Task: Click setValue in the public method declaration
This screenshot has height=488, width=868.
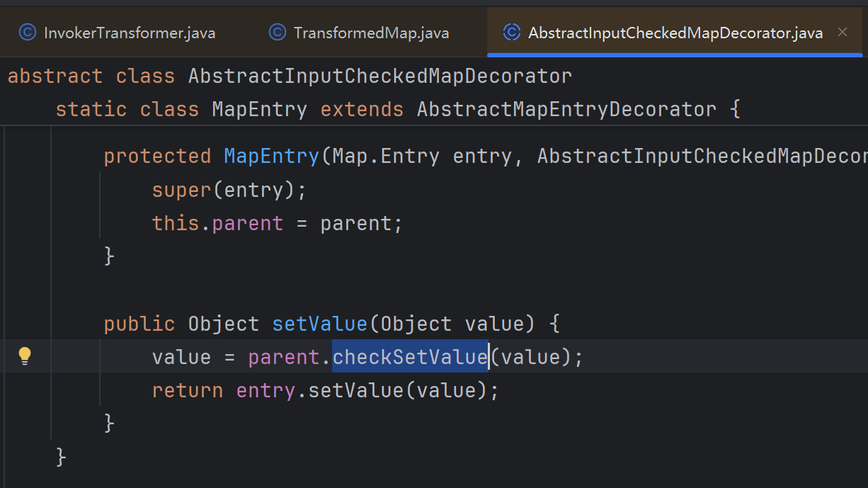Action: (x=319, y=324)
